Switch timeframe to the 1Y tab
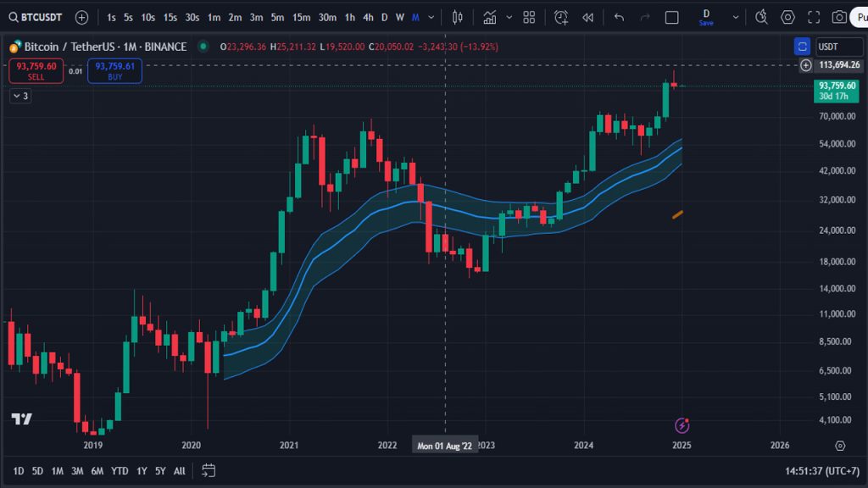 click(142, 471)
